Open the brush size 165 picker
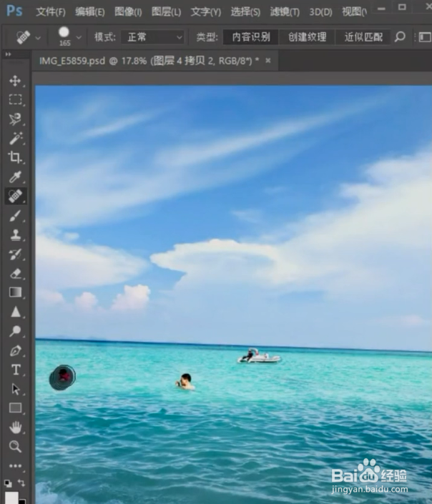Screen dimensions: 432x504 click(64, 36)
